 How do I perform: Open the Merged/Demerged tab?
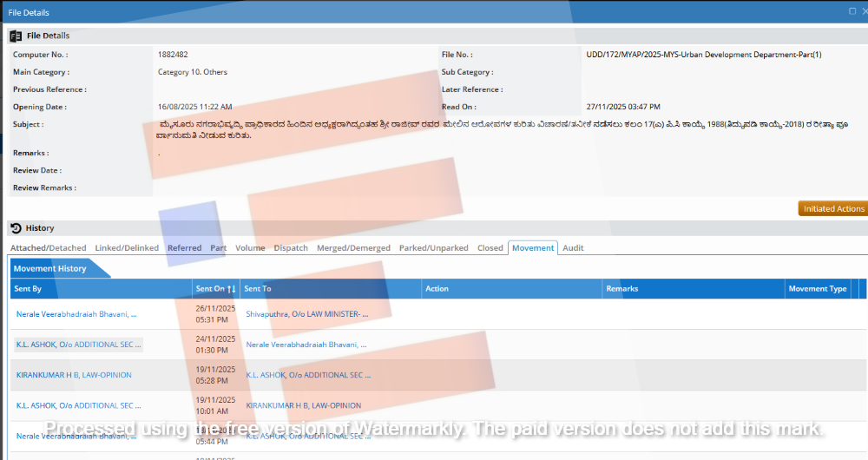[353, 248]
